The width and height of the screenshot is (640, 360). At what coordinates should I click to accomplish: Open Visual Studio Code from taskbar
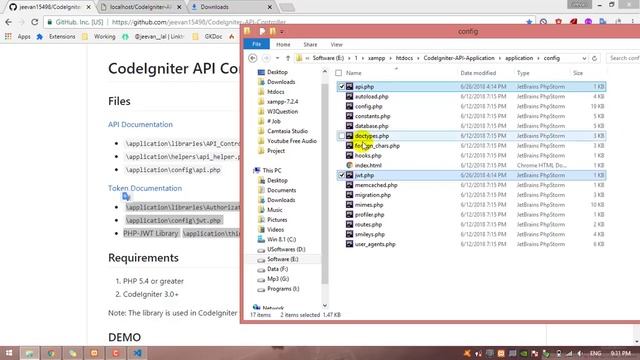click(x=138, y=353)
